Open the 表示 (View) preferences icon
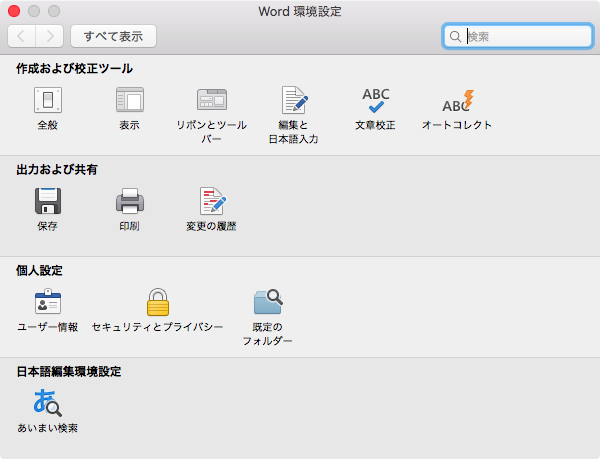 (x=130, y=100)
